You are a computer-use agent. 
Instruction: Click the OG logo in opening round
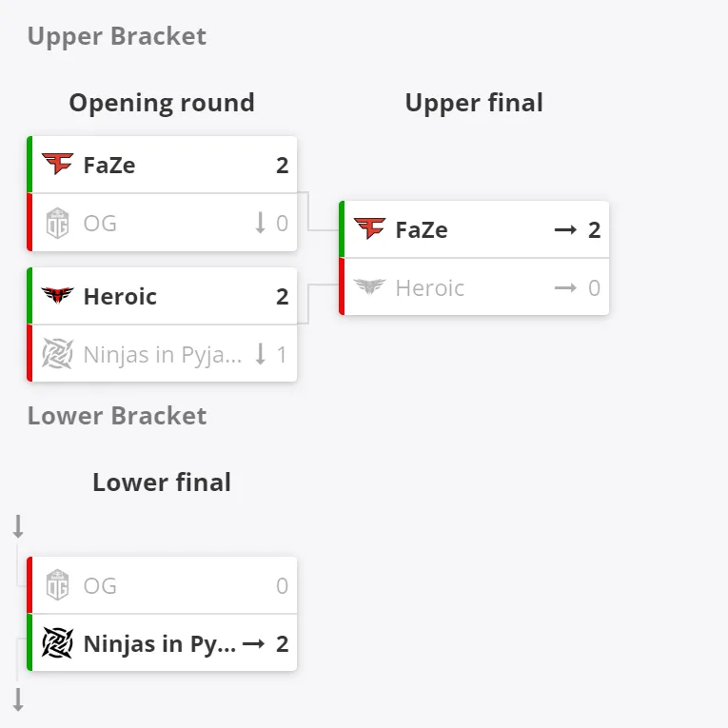57,223
